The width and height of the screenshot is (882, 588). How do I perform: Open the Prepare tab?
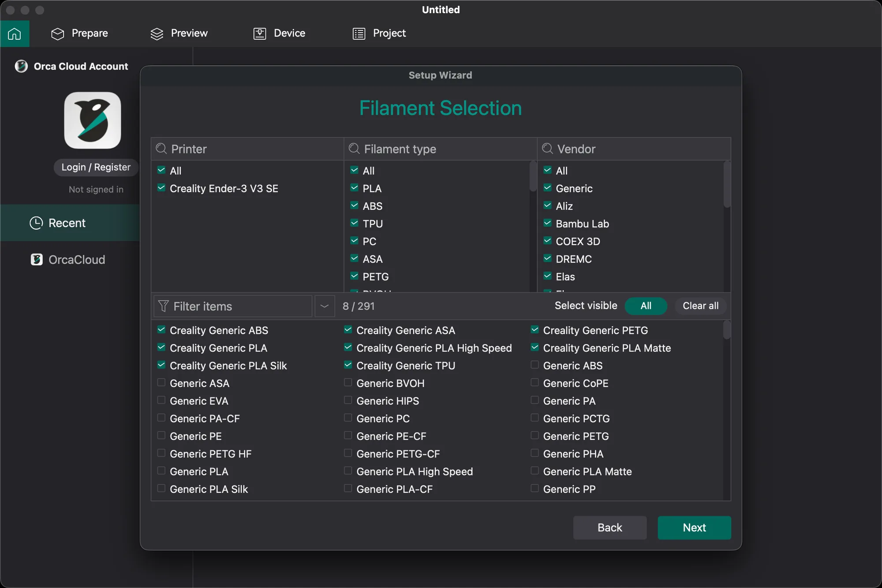(x=79, y=34)
